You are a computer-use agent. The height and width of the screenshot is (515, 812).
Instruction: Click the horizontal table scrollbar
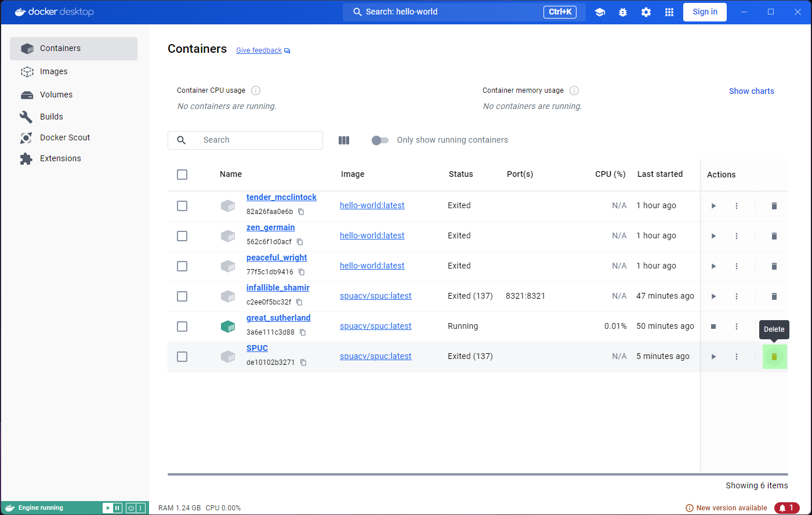point(477,474)
